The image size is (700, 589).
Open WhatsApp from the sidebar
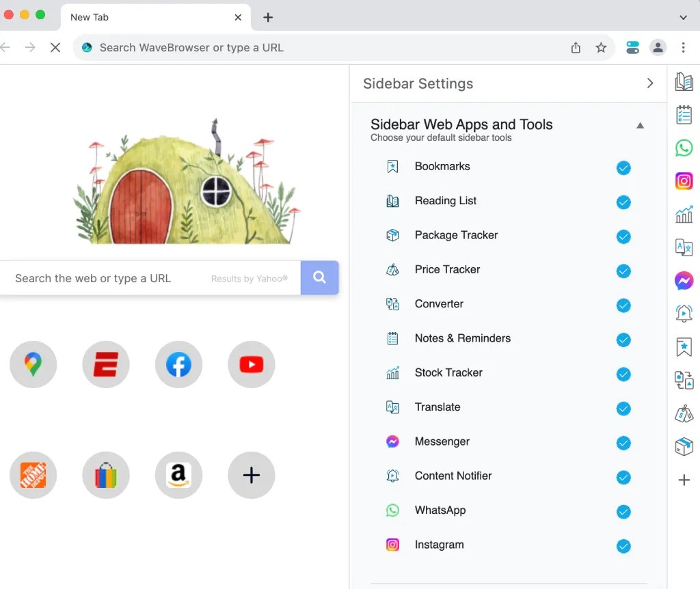(684, 148)
